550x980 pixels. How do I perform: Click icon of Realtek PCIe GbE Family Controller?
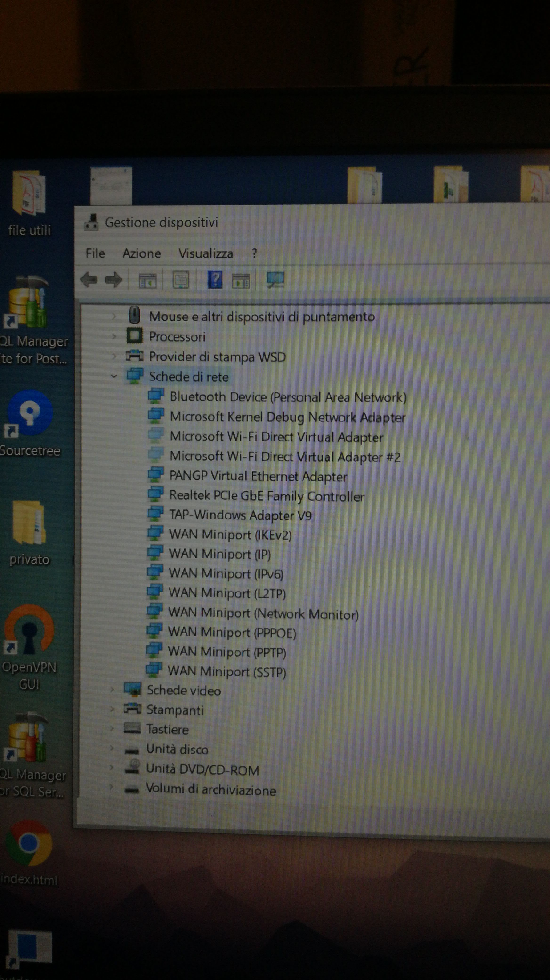tap(155, 494)
